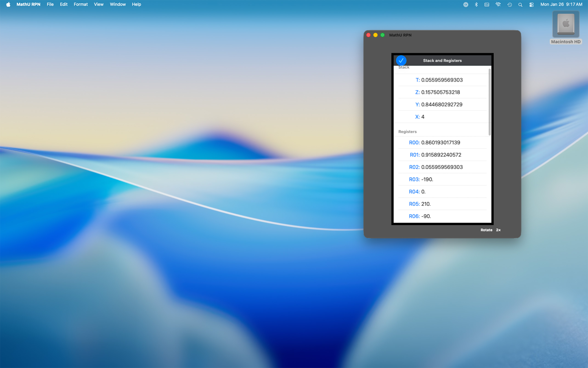The width and height of the screenshot is (588, 368).
Task: Click the green zoom window button
Action: click(x=382, y=35)
